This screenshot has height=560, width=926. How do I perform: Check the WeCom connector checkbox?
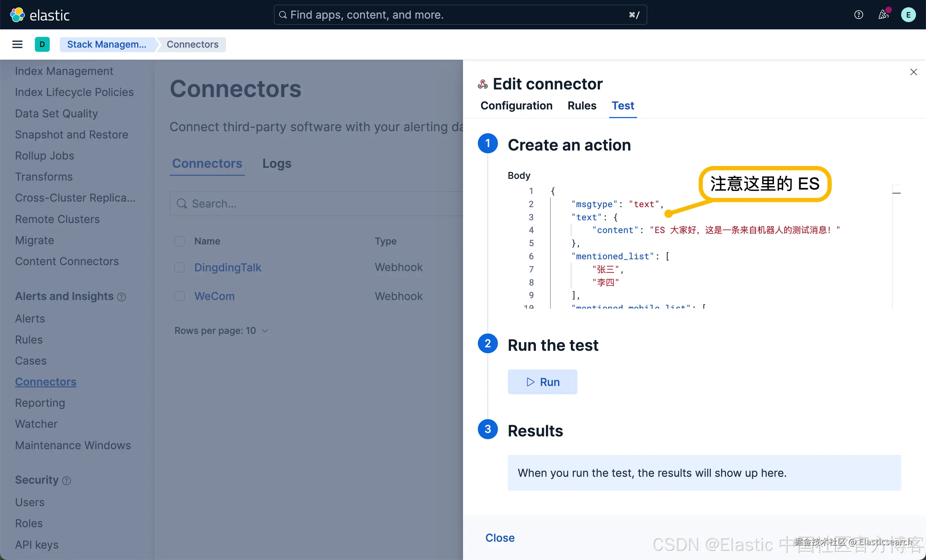(x=180, y=296)
